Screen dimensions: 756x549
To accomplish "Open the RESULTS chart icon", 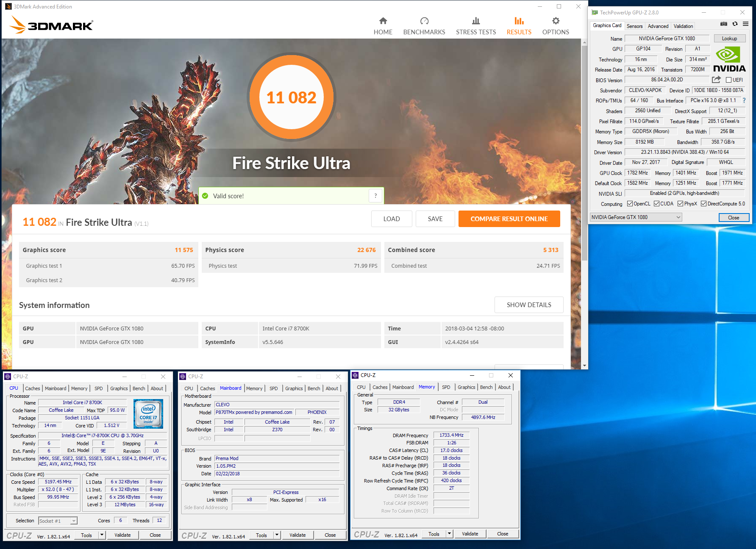I will [x=519, y=21].
